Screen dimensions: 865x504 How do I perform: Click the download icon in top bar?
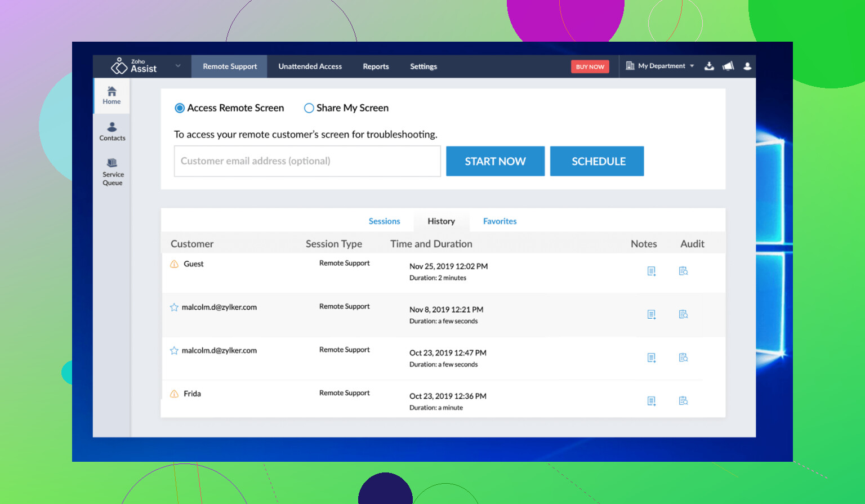tap(709, 66)
